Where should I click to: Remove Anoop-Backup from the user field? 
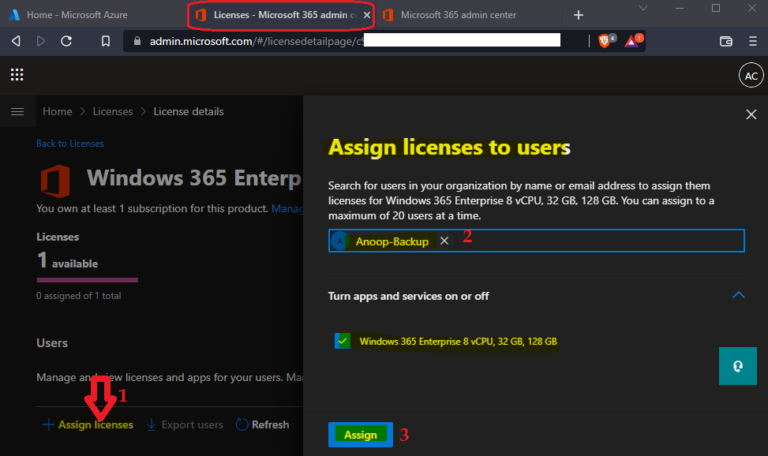click(x=444, y=241)
